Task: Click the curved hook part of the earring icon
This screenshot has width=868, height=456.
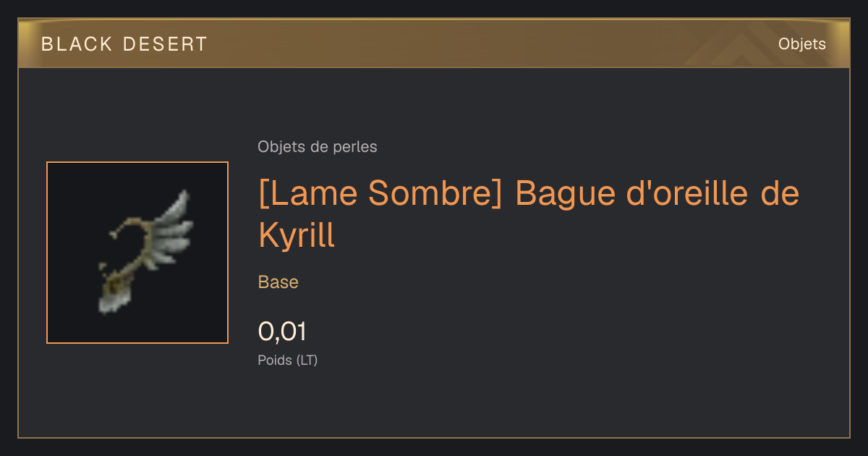Action: click(x=128, y=239)
